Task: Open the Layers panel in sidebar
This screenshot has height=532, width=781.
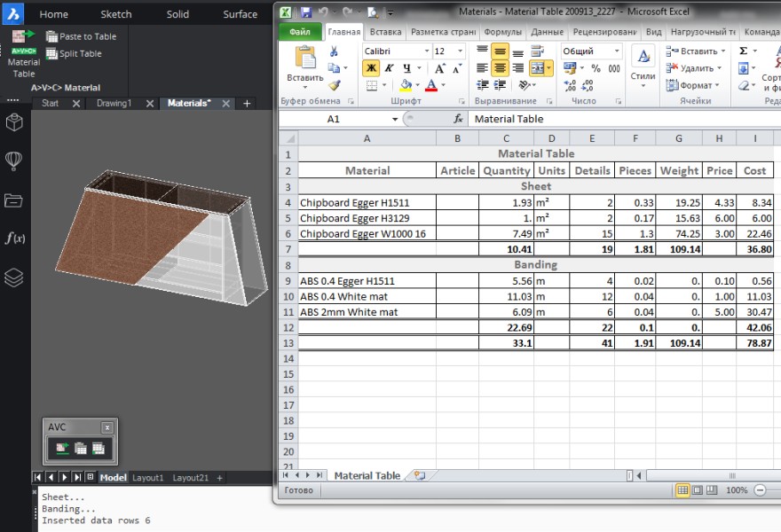Action: pyautogui.click(x=14, y=278)
